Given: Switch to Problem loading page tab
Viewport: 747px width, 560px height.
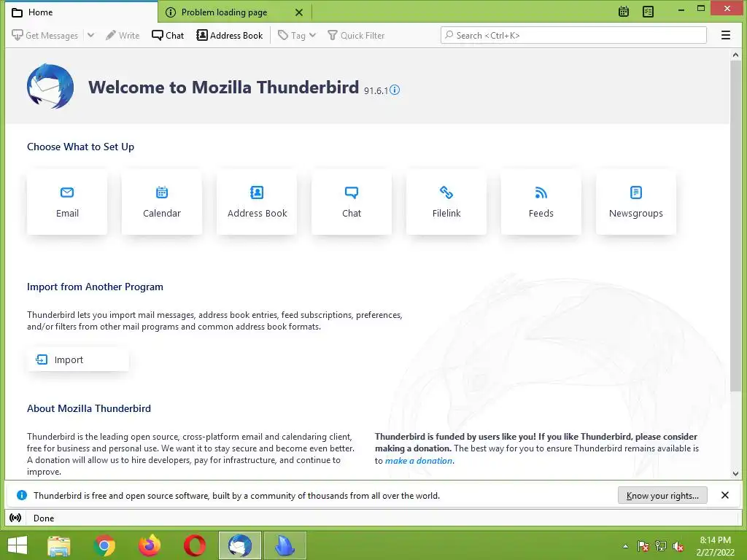Looking at the screenshot, I should [x=224, y=12].
